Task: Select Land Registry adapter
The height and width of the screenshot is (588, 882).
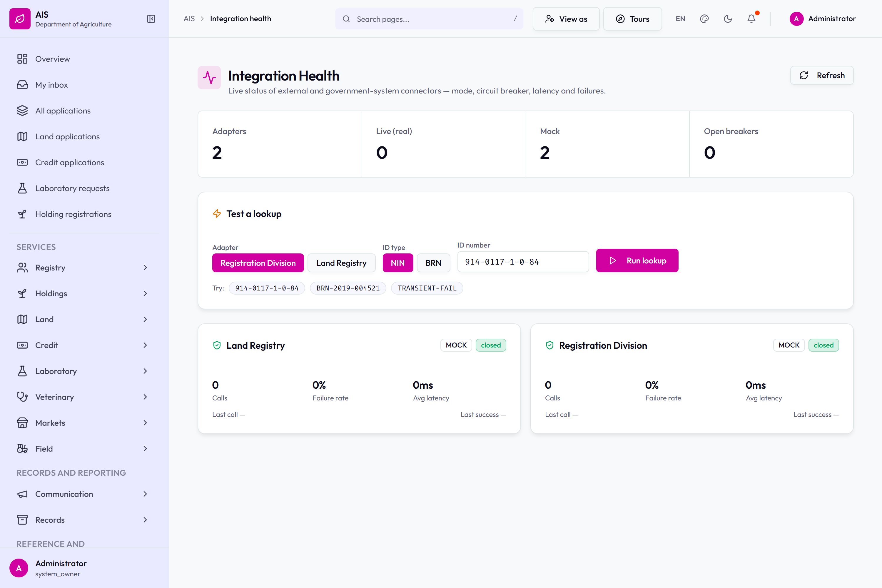Action: (x=341, y=263)
